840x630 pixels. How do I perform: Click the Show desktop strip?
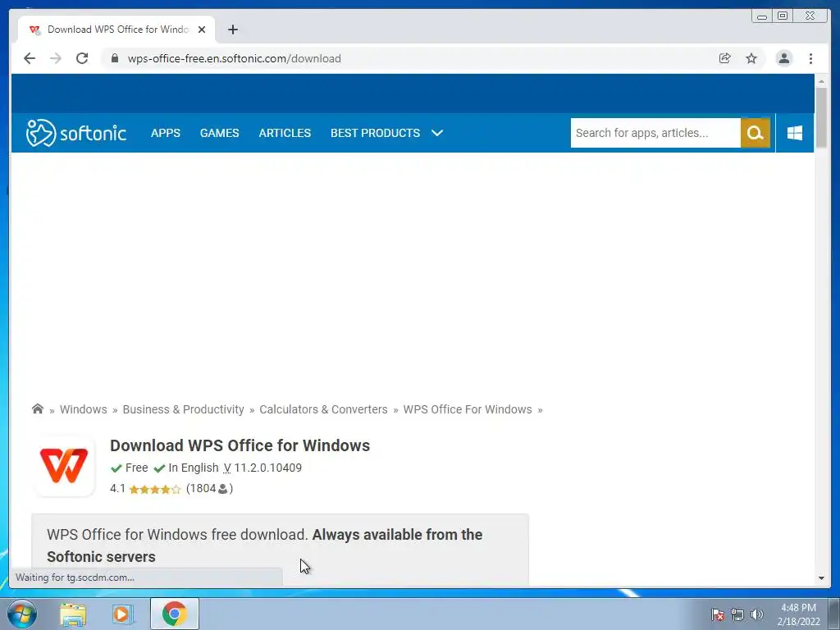834,614
